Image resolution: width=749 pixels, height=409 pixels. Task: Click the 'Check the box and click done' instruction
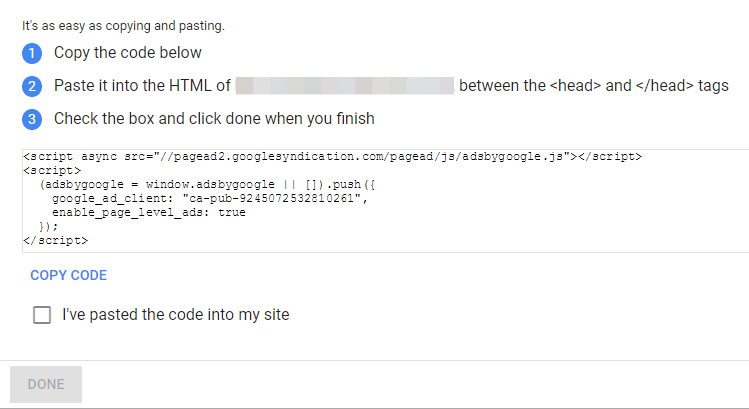click(214, 119)
